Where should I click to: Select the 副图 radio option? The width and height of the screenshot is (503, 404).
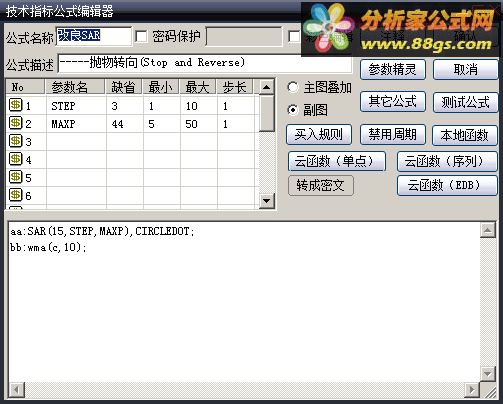293,110
